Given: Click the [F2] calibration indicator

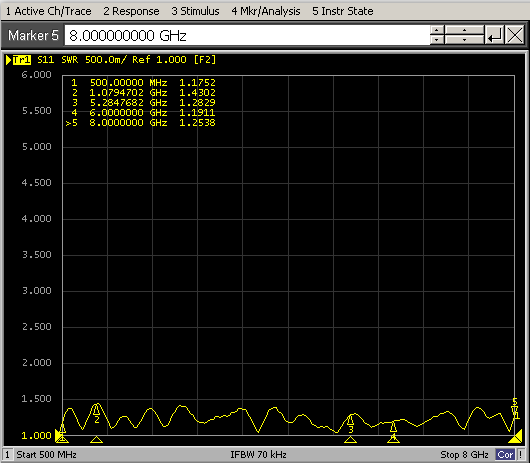Looking at the screenshot, I should 204,60.
